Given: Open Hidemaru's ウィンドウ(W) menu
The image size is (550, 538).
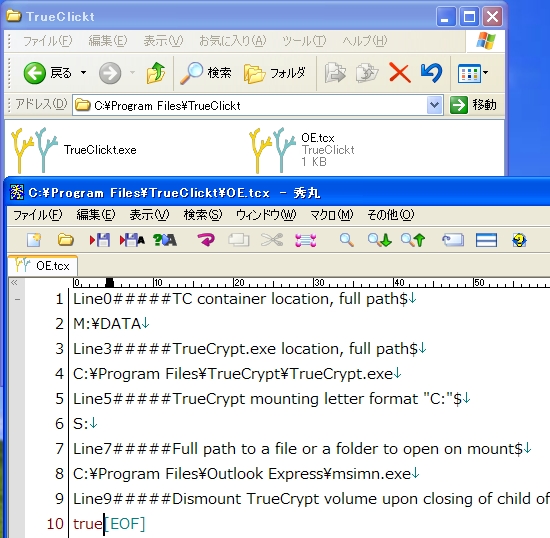Looking at the screenshot, I should click(x=266, y=215).
